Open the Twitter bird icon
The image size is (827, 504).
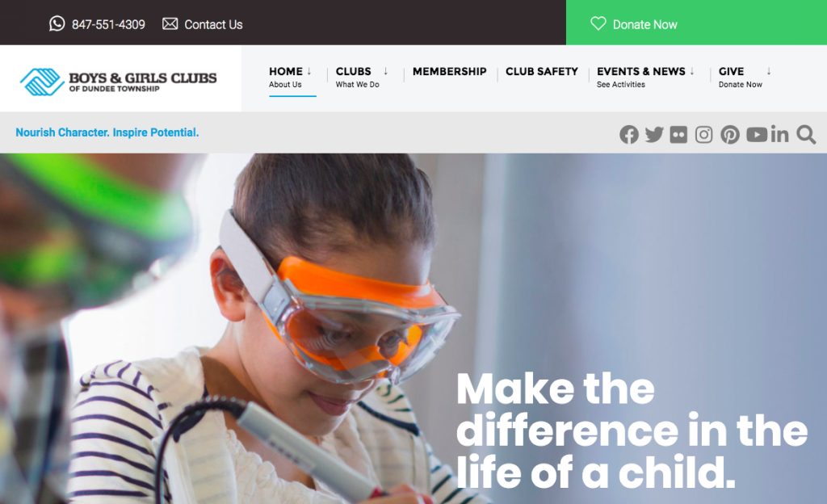tap(654, 134)
